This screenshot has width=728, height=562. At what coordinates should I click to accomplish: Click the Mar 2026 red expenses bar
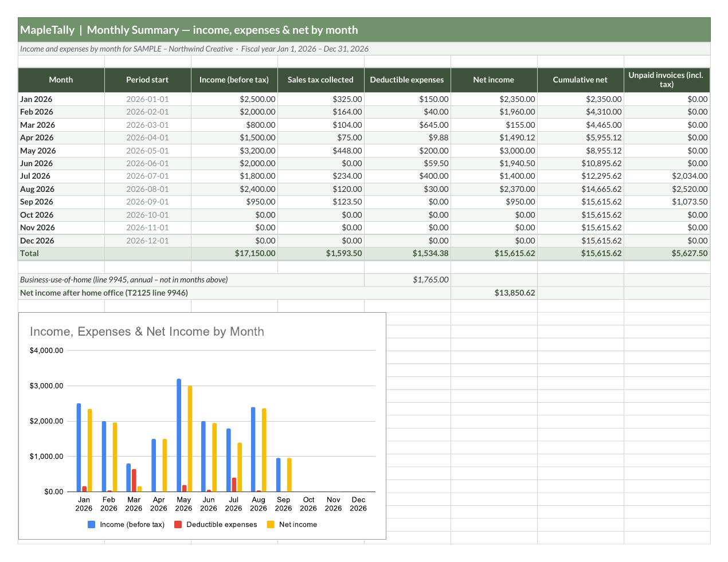[x=134, y=481]
